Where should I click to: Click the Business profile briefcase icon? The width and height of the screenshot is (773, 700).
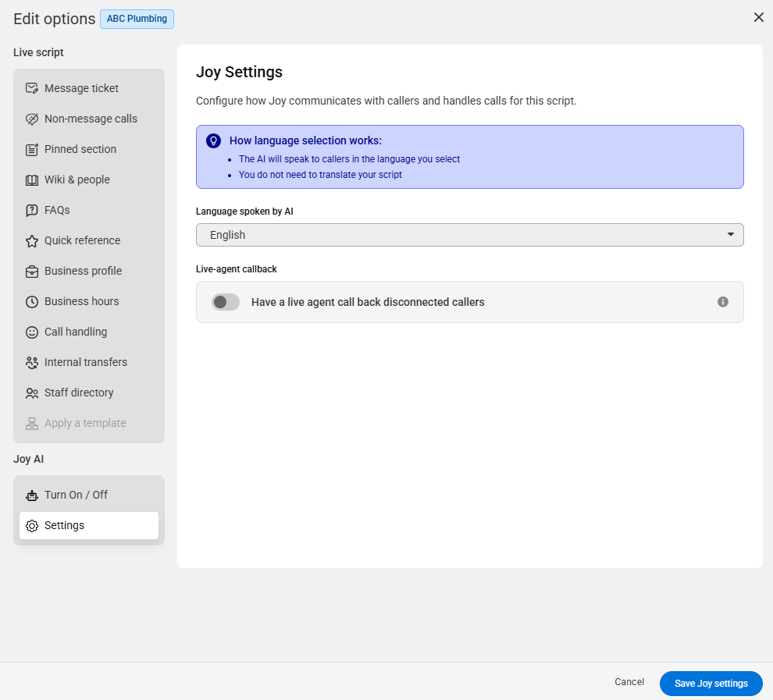pos(32,272)
